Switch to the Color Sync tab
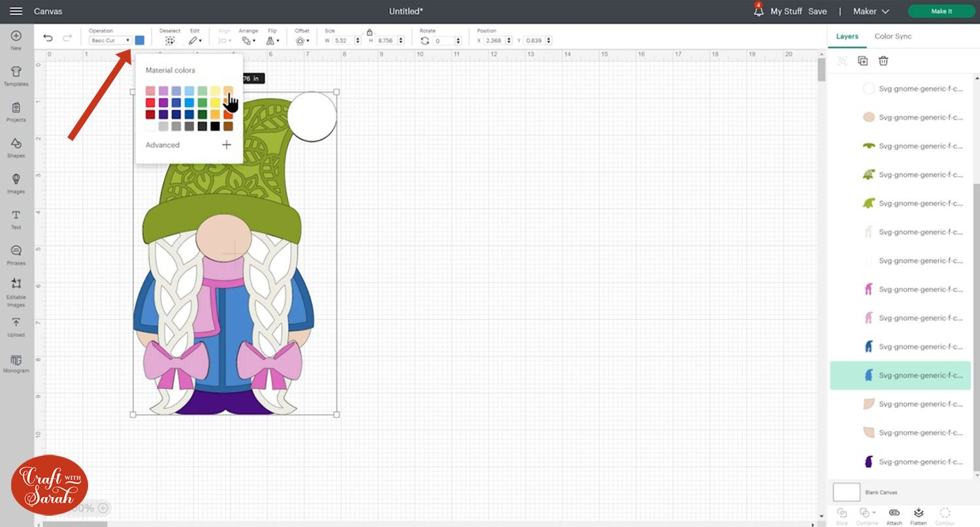Viewport: 980px width, 527px height. point(892,37)
